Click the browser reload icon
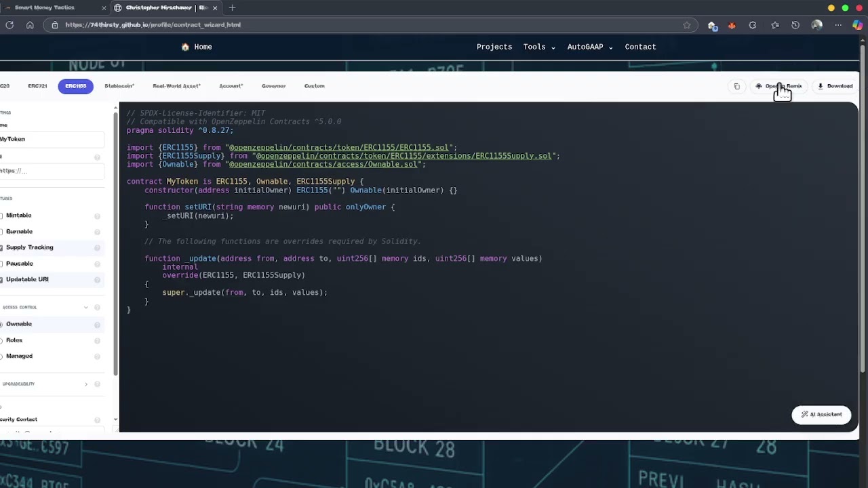Image resolution: width=868 pixels, height=488 pixels. point(9,24)
